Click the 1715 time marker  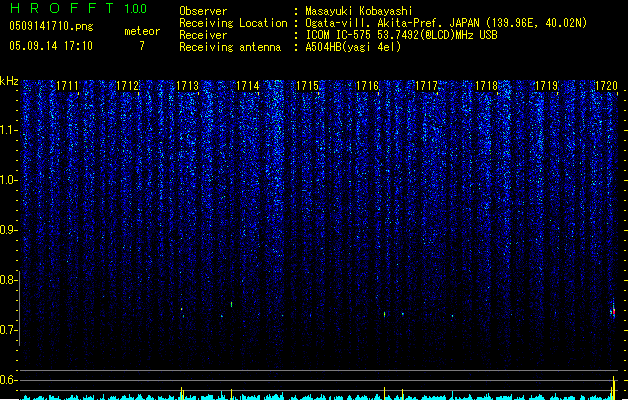point(307,86)
